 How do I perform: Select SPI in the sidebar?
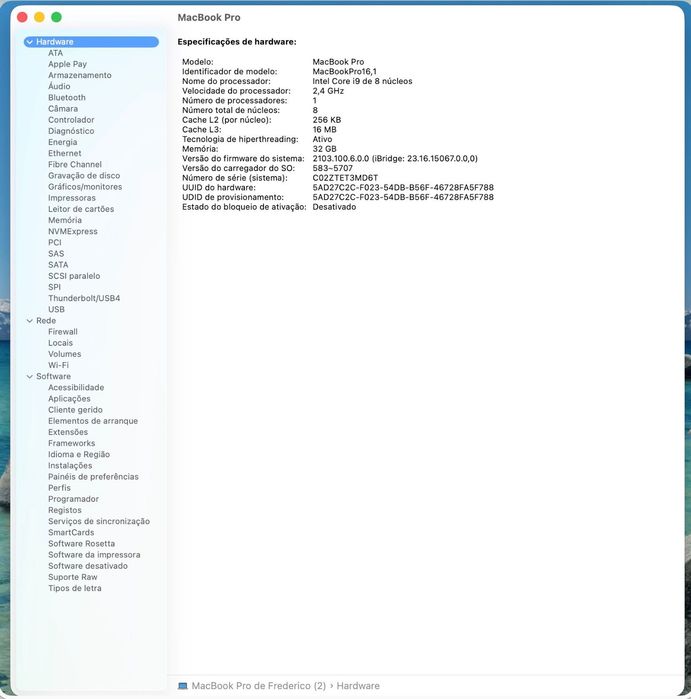54,287
